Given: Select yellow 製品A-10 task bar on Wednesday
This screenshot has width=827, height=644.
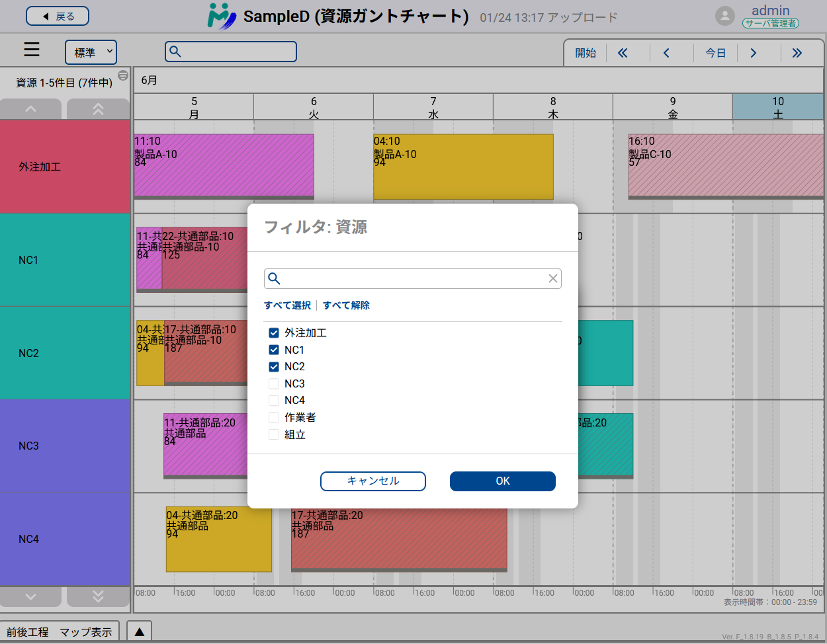Looking at the screenshot, I should 463,167.
